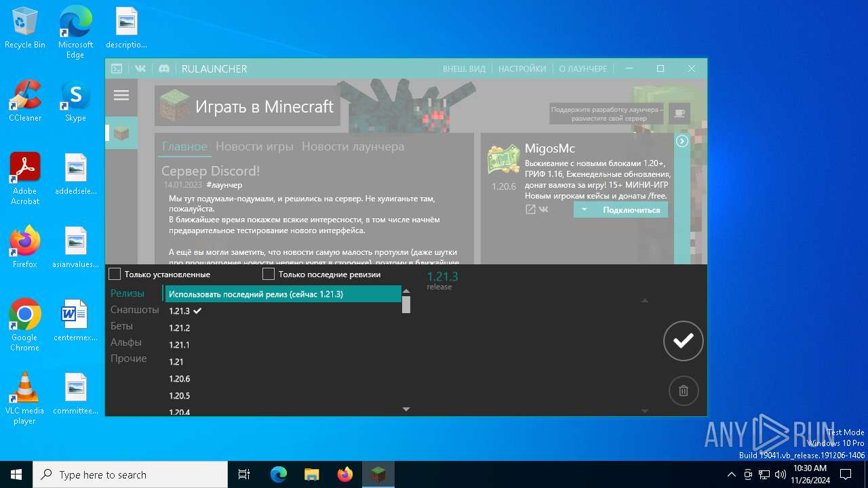868x488 pixels.
Task: Select version 1.21.3 in list
Action: (283, 310)
